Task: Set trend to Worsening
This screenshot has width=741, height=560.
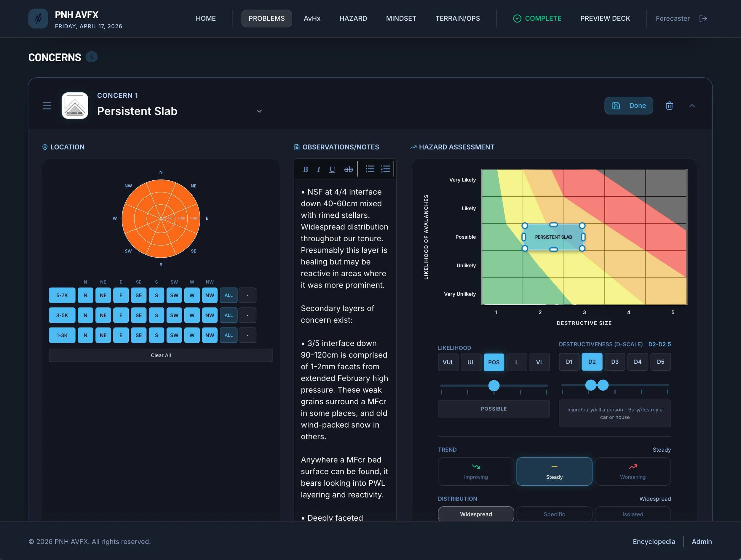Action: [x=633, y=471]
